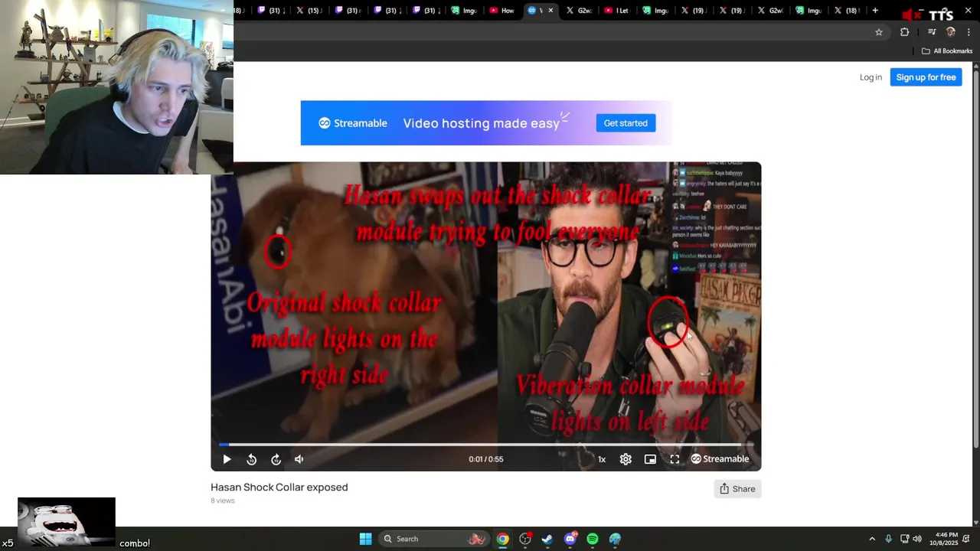Switch to the X tab labeled (15)
The image size is (980, 551).
pyautogui.click(x=308, y=11)
